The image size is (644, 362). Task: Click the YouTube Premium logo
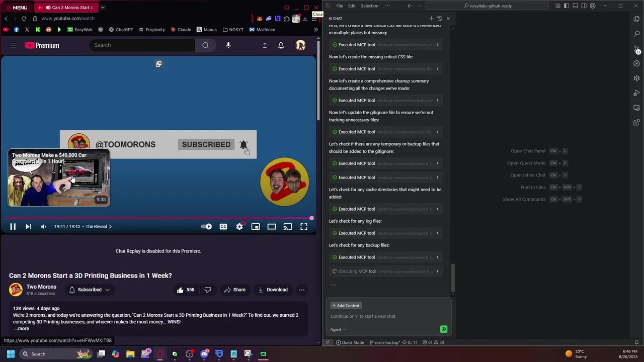click(42, 45)
